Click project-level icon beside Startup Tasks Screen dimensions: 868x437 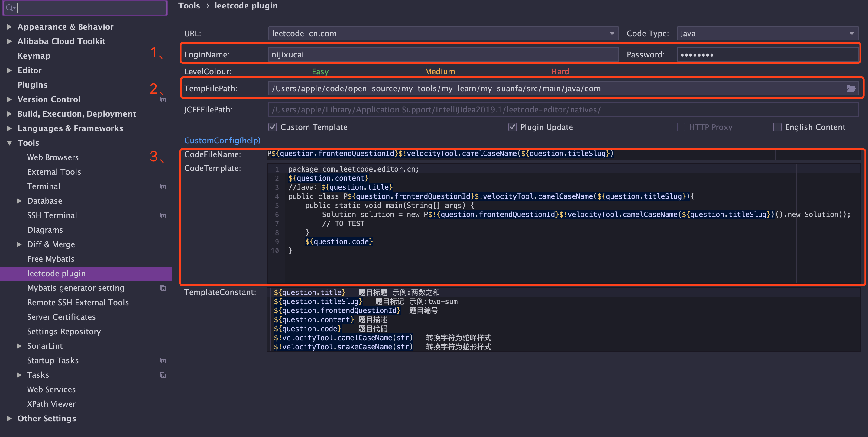click(163, 360)
